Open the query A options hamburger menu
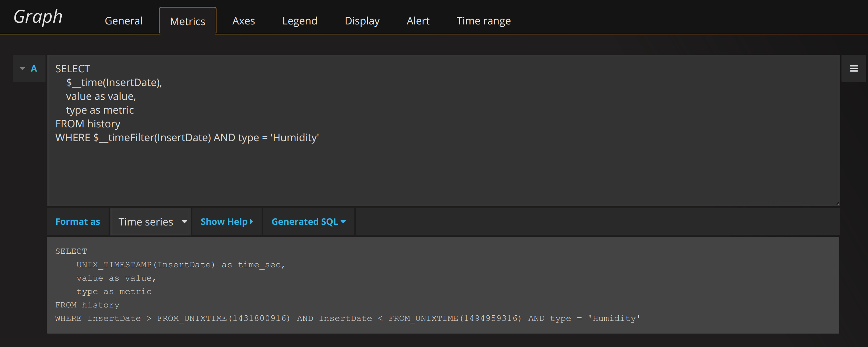 pos(854,69)
